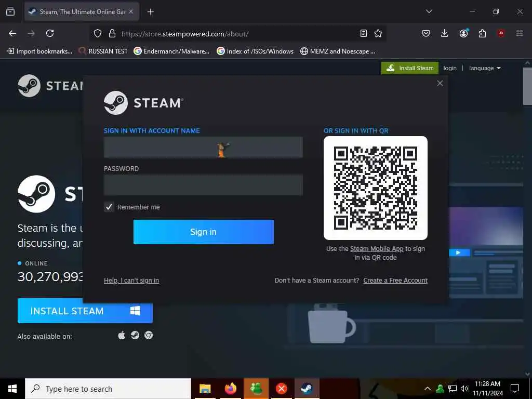The width and height of the screenshot is (532, 399).
Task: Click the tracking protection shield icon
Action: (x=98, y=33)
